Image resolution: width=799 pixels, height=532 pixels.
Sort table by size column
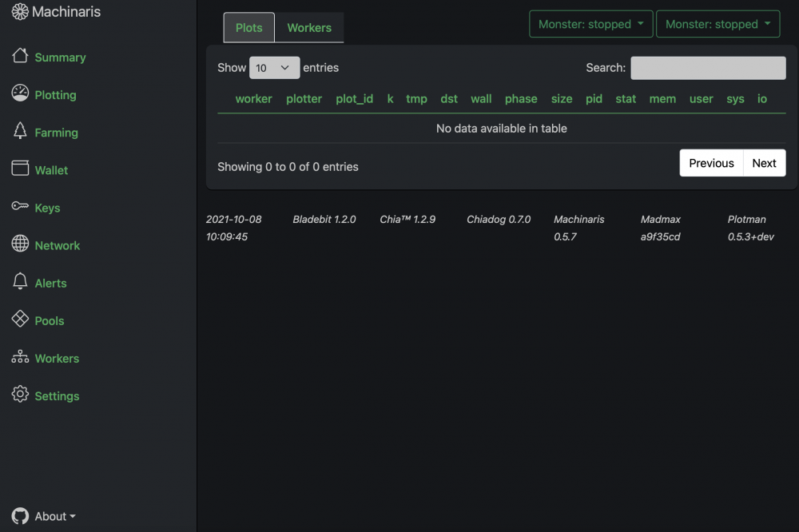pyautogui.click(x=562, y=99)
